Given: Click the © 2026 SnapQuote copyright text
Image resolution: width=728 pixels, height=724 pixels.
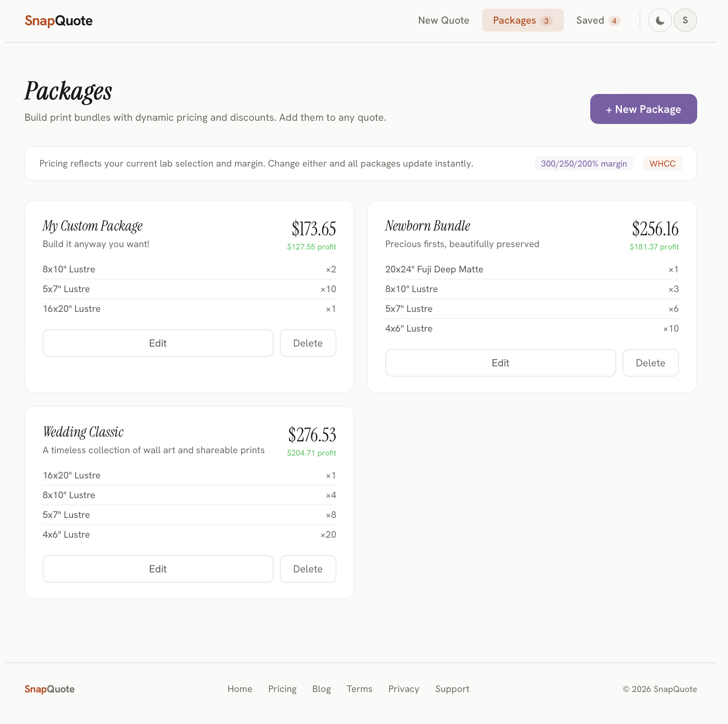Looking at the screenshot, I should (x=660, y=689).
